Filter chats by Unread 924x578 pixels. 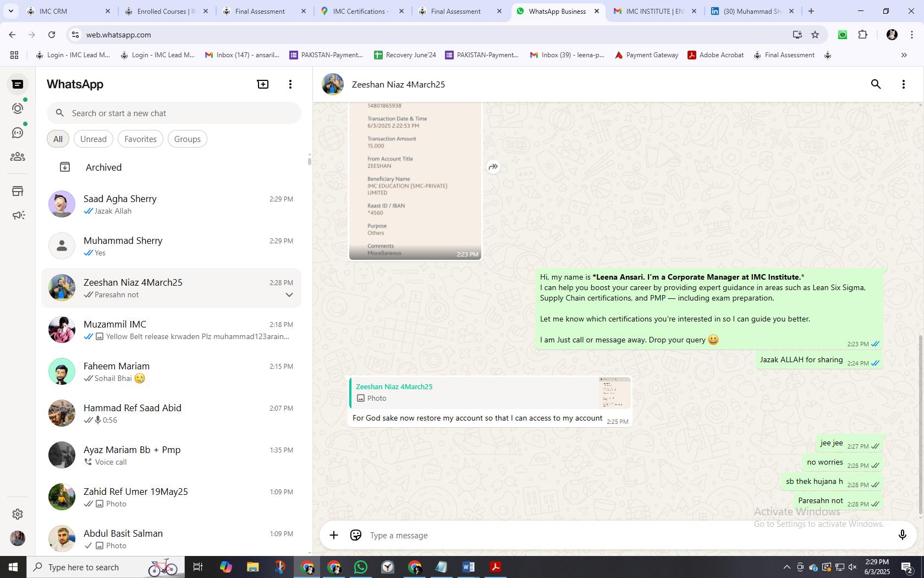(94, 139)
